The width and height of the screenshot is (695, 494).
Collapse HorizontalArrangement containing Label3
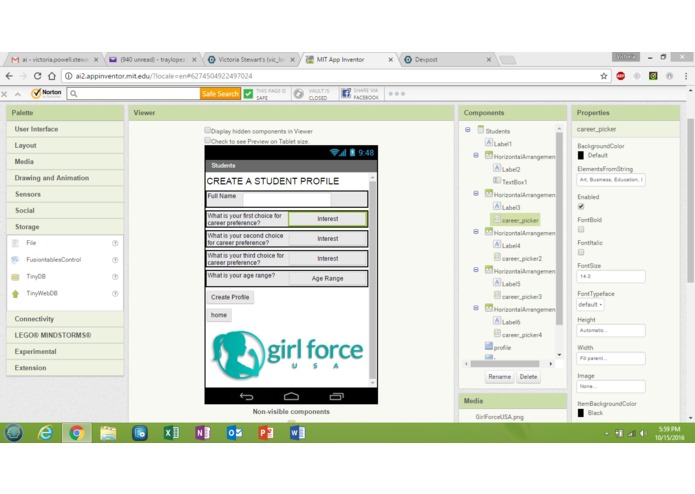click(476, 194)
